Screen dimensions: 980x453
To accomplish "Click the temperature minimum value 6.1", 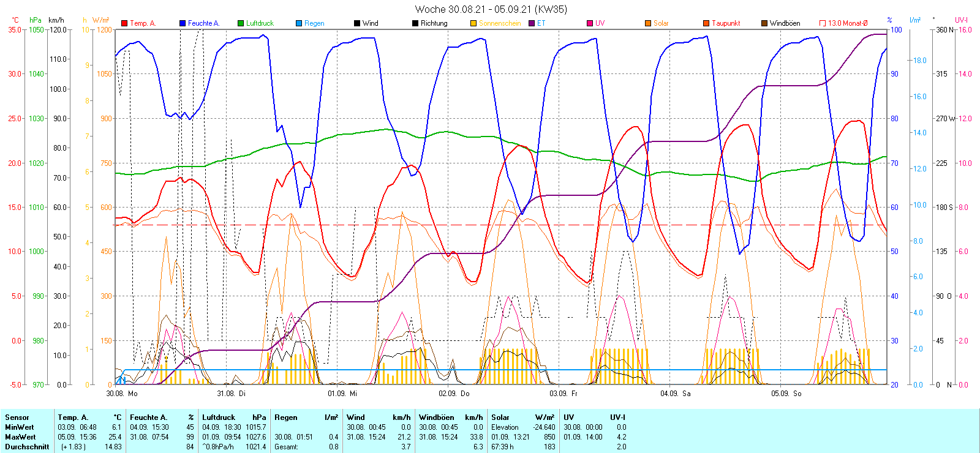I will point(116,427).
